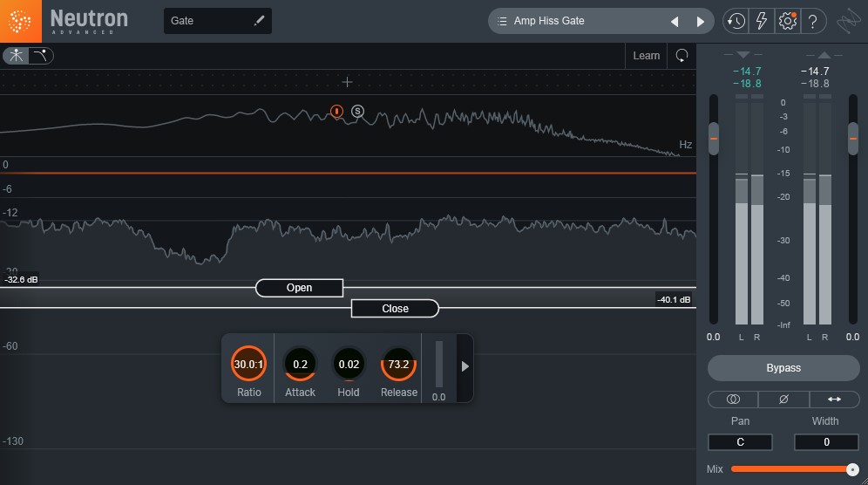Open the help question mark icon
The width and height of the screenshot is (868, 485).
812,21
